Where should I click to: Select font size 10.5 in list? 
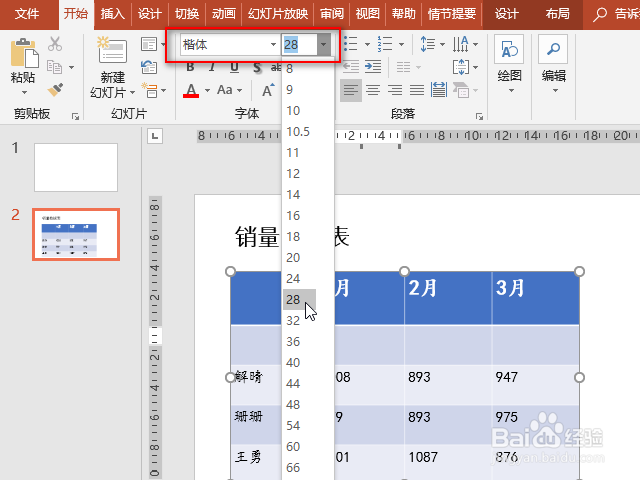tap(299, 132)
